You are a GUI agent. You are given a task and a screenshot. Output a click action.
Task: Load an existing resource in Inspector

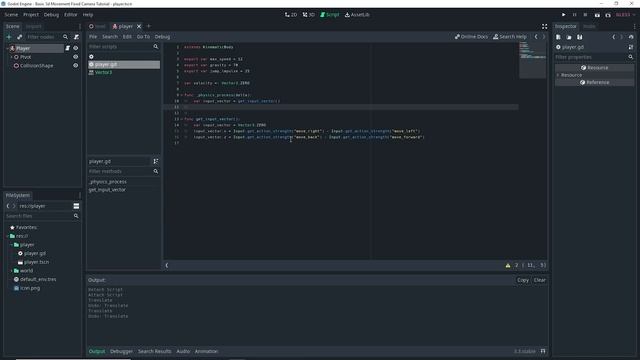[x=569, y=37]
